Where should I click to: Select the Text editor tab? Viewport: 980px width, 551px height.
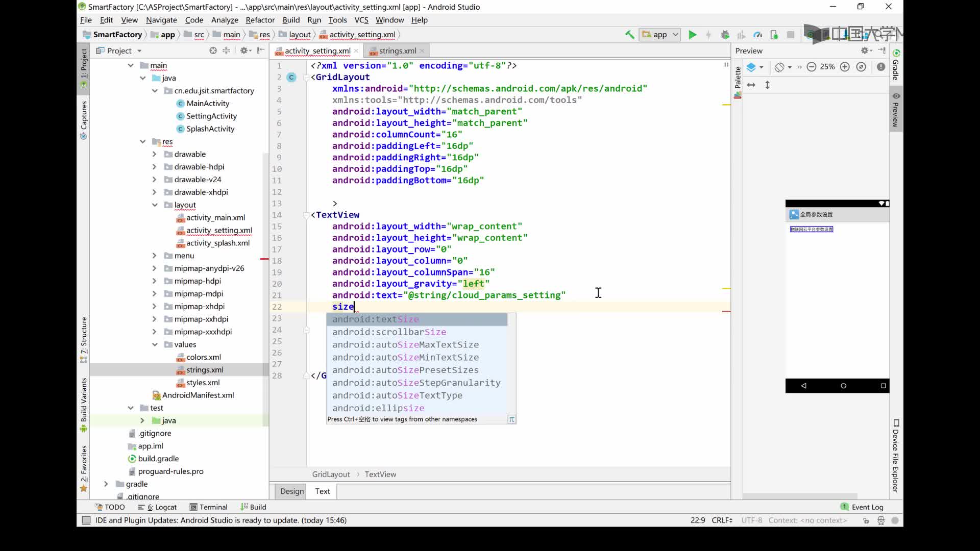(322, 491)
